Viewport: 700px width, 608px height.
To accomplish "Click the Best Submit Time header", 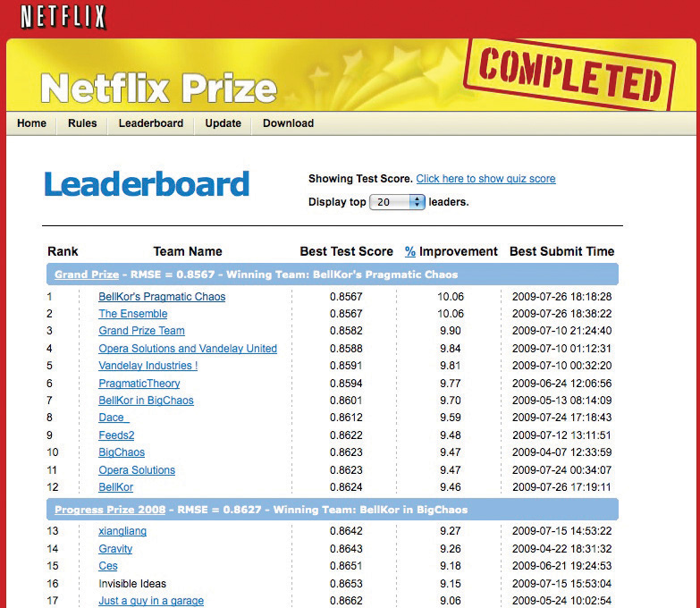I will [561, 251].
